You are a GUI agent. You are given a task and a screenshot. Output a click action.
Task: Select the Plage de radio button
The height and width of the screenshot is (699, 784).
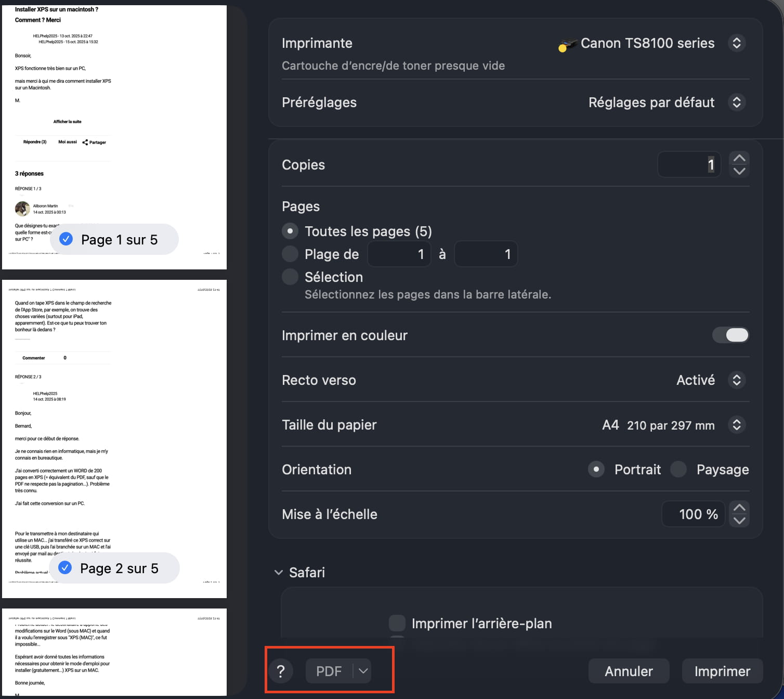[290, 254]
